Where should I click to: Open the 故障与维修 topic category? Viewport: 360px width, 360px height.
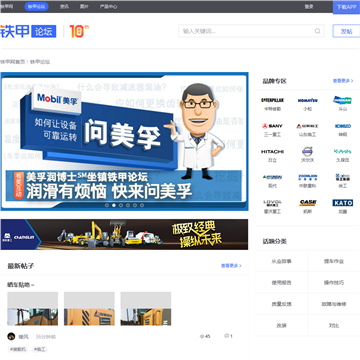click(x=334, y=304)
